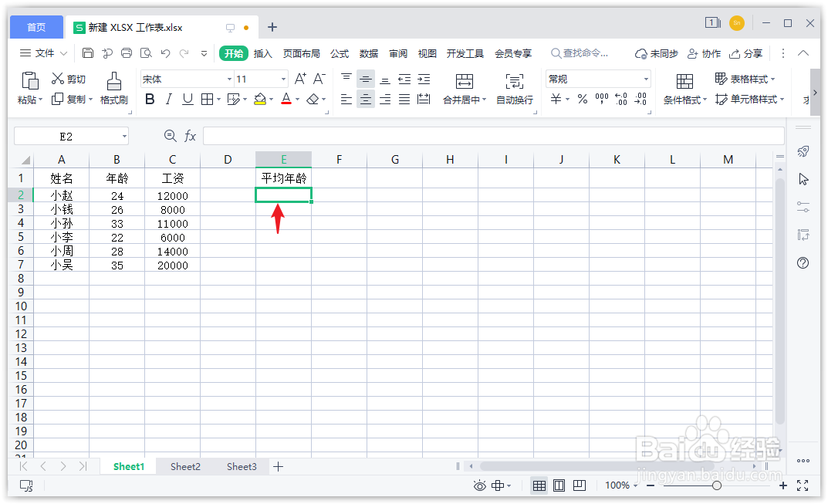Open Table Style (表格样式) dropdown
Image resolution: width=828 pixels, height=504 pixels.
[x=745, y=79]
